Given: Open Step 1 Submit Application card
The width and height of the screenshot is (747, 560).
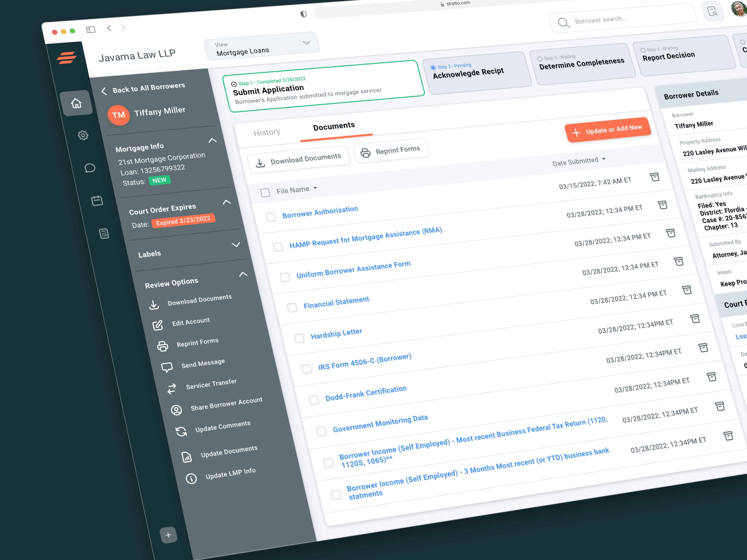Looking at the screenshot, I should (x=323, y=86).
